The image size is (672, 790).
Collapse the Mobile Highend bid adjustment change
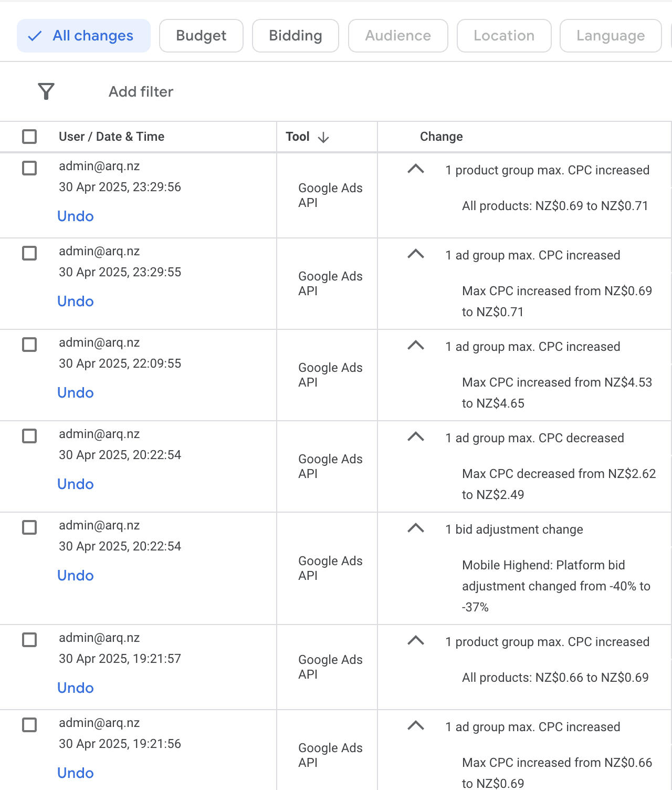click(416, 528)
